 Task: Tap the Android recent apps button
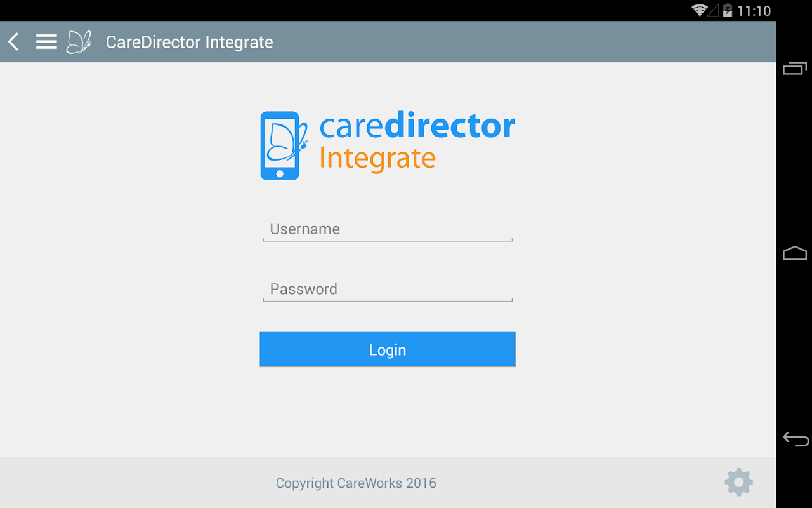point(795,68)
